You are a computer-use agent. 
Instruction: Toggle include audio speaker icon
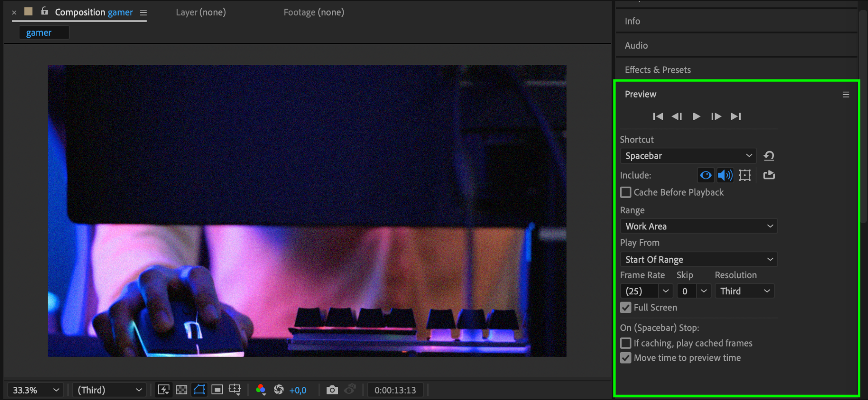click(725, 175)
